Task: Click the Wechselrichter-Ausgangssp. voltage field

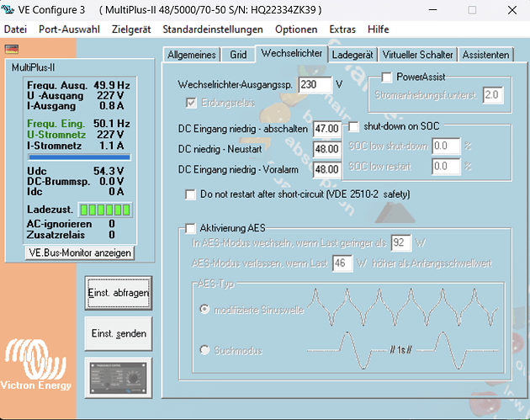Action: click(315, 84)
